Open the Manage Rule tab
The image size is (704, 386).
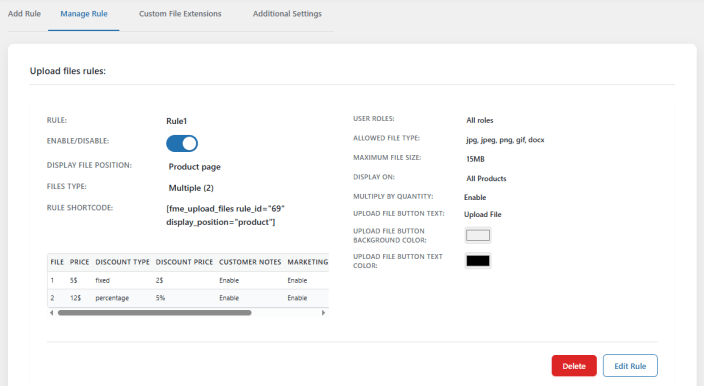pos(84,13)
